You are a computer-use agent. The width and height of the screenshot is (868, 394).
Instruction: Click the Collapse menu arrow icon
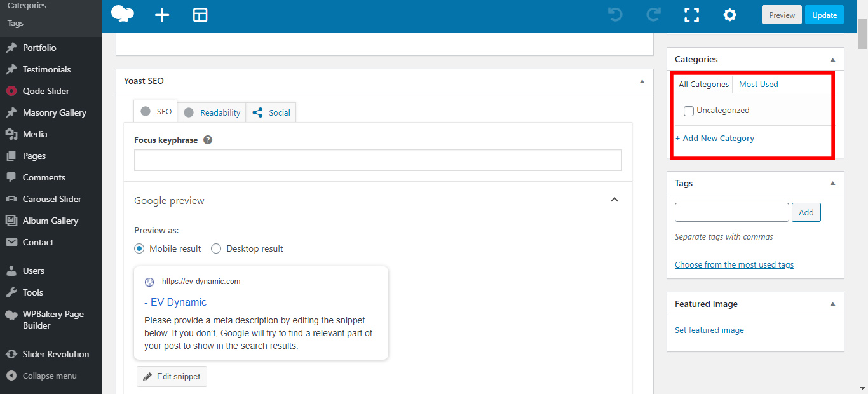click(x=11, y=376)
